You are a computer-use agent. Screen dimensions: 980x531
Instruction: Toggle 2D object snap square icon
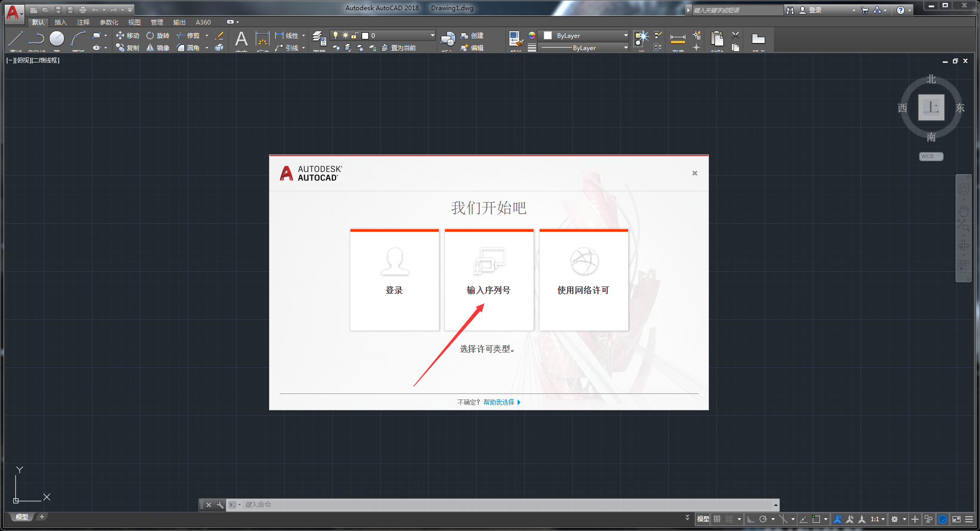pos(816,519)
